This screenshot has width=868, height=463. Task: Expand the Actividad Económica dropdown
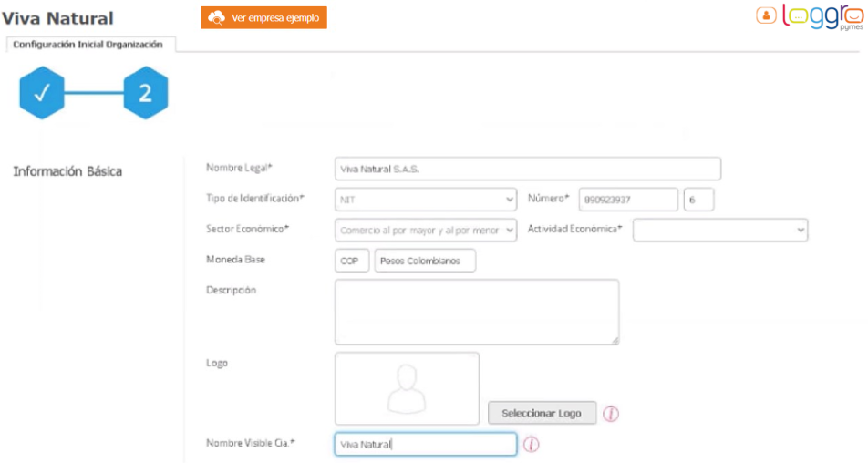click(719, 231)
